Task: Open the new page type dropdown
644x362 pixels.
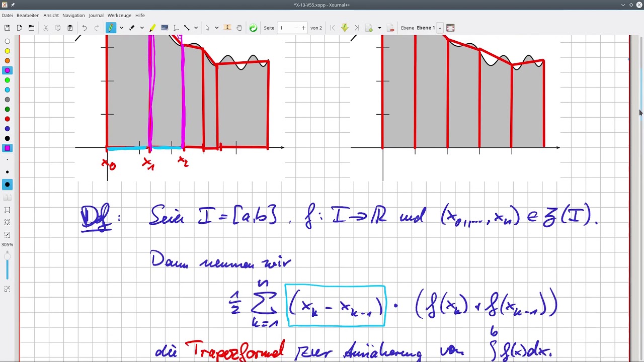Action: click(379, 28)
